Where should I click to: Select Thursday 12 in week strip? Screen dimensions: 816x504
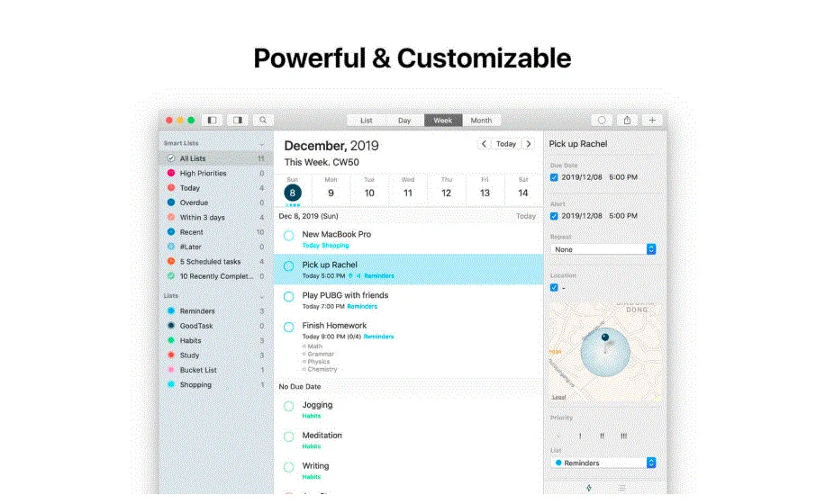click(447, 193)
